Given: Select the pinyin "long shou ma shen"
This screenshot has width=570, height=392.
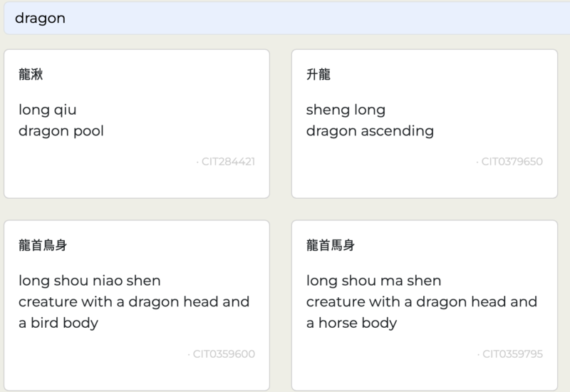Looking at the screenshot, I should (373, 281).
